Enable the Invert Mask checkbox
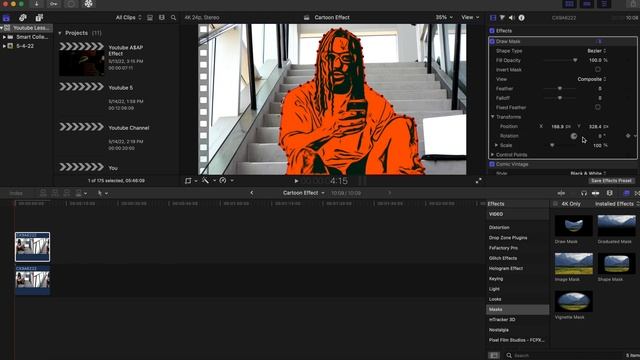Image resolution: width=640 pixels, height=360 pixels. pyautogui.click(x=598, y=69)
